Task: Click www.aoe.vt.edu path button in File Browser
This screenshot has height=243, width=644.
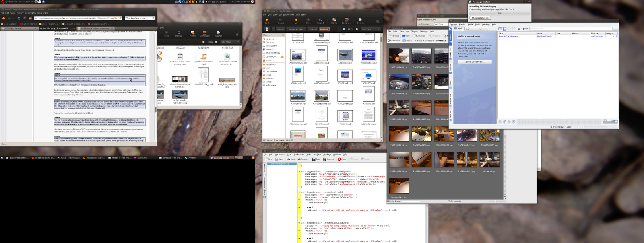Action: 296,29
